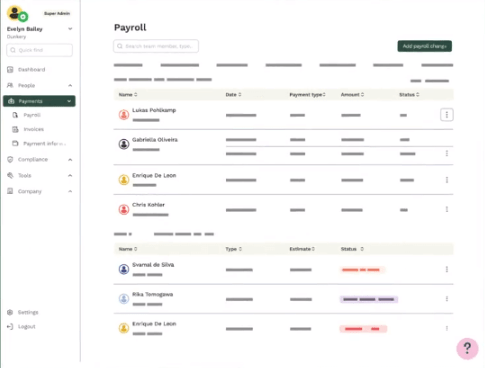This screenshot has height=368, width=485.
Task: Click Rika Tomogawa's avatar
Action: (124, 299)
